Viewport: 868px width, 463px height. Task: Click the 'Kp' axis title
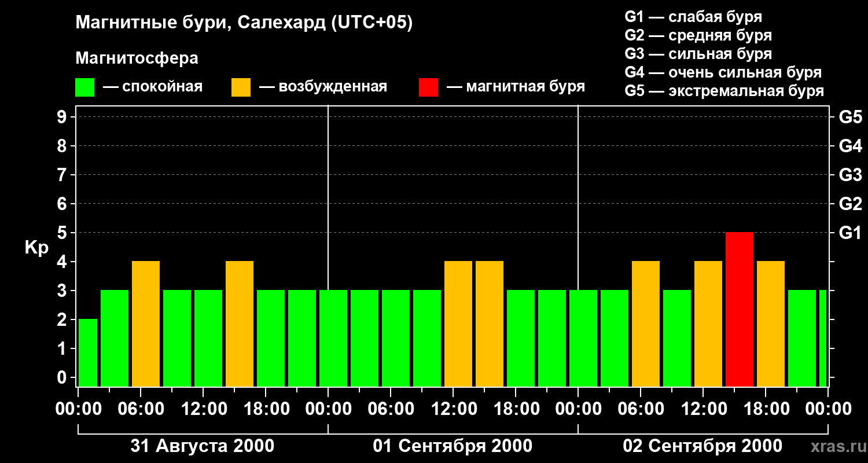pos(36,248)
